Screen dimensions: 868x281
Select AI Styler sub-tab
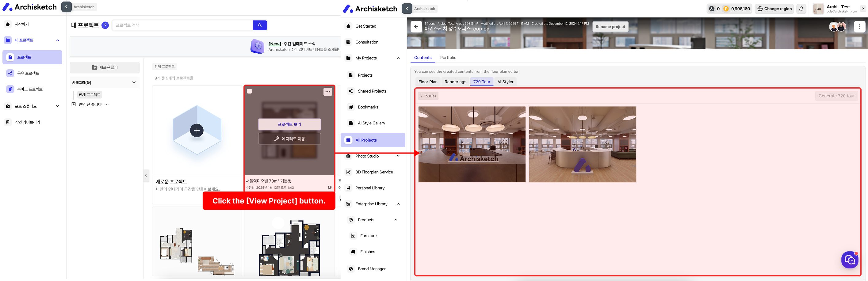click(x=505, y=82)
